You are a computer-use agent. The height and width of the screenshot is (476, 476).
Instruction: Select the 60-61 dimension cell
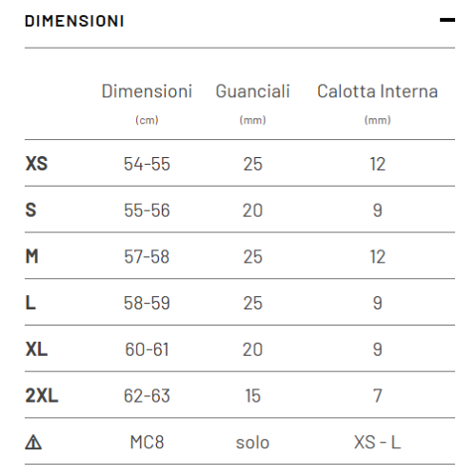point(147,349)
